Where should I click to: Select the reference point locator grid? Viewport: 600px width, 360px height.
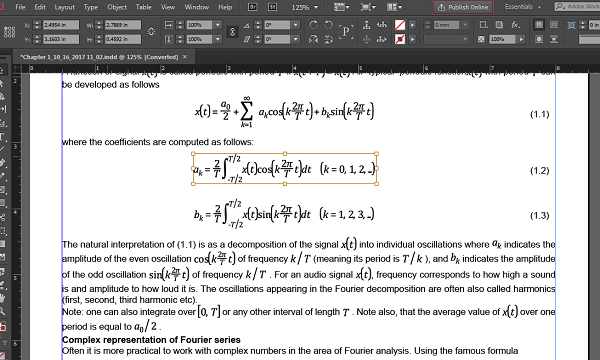pos(9,32)
